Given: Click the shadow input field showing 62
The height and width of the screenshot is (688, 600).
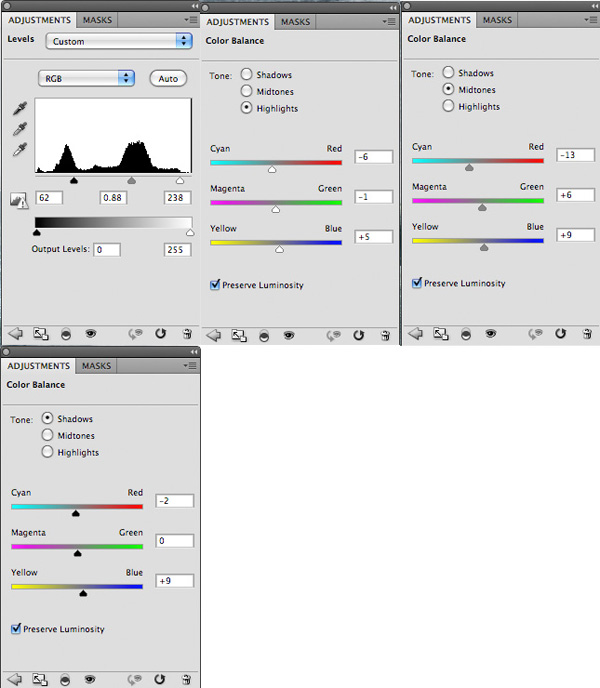Looking at the screenshot, I should pyautogui.click(x=49, y=198).
